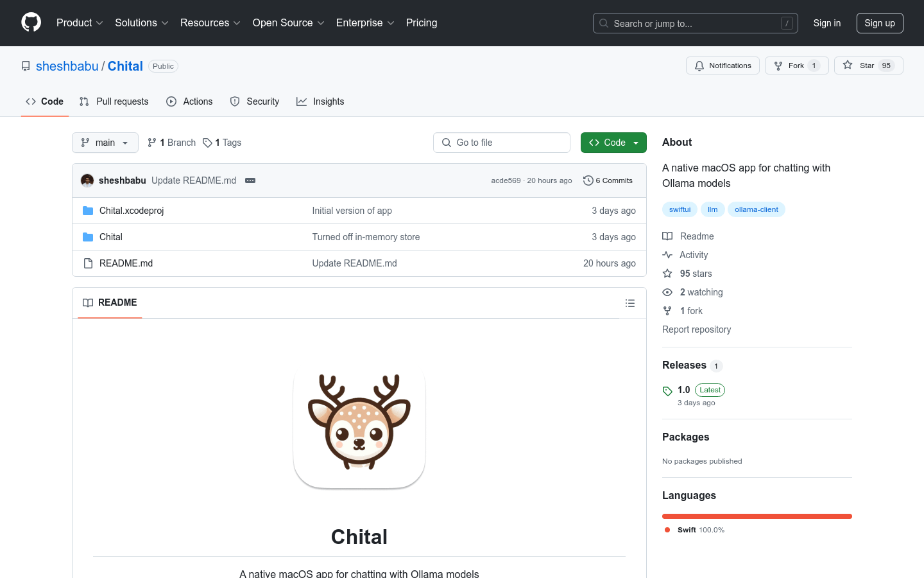Focus the Search or jump to box
The height and width of the screenshot is (578, 924).
click(x=696, y=23)
